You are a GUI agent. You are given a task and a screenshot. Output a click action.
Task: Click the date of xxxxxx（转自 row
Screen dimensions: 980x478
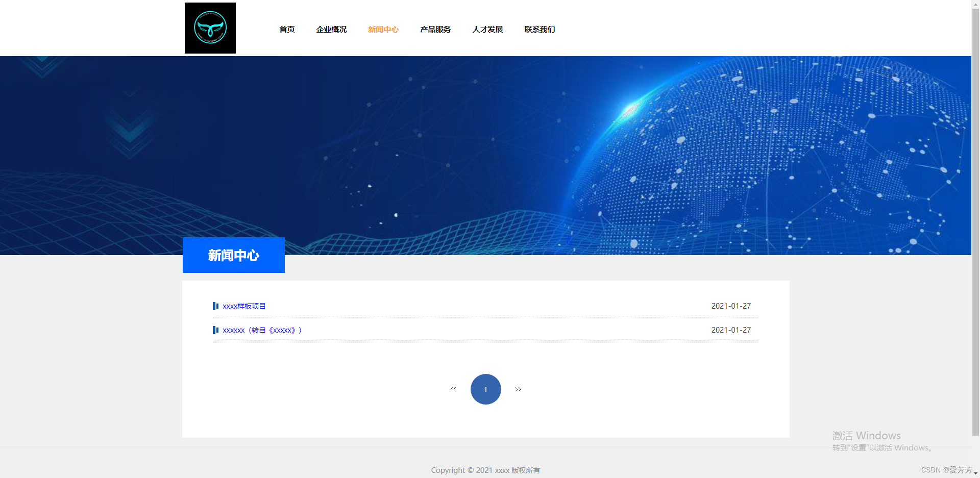[x=731, y=330]
